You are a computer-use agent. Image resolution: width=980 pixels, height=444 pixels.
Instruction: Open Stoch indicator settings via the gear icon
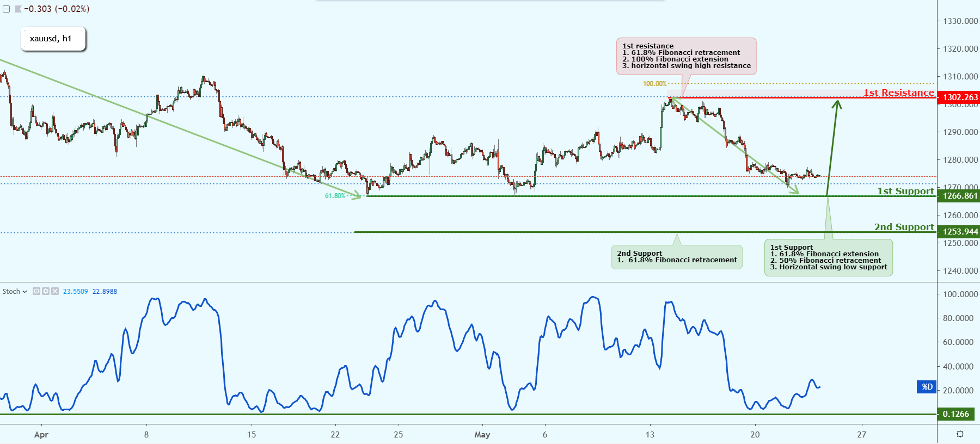click(x=46, y=292)
